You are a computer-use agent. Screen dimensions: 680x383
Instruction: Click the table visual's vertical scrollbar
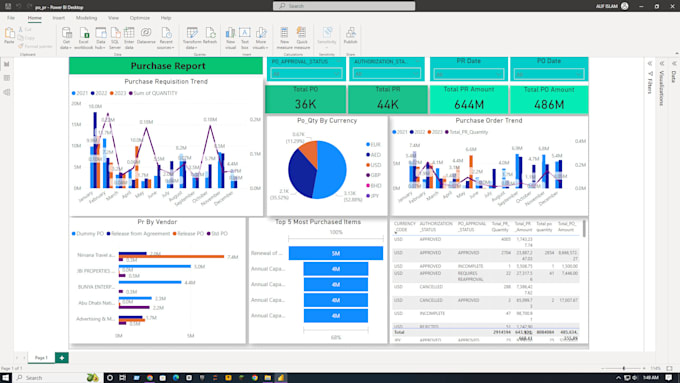tap(584, 229)
